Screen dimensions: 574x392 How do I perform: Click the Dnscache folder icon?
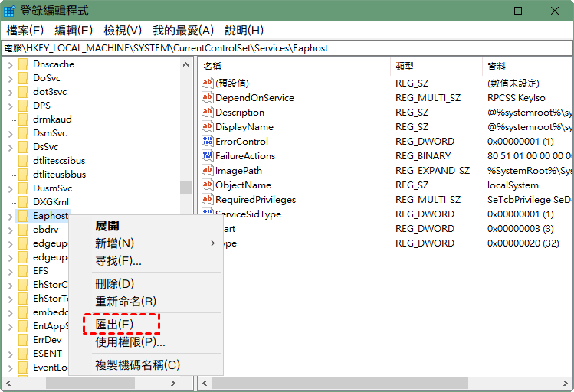click(x=23, y=64)
